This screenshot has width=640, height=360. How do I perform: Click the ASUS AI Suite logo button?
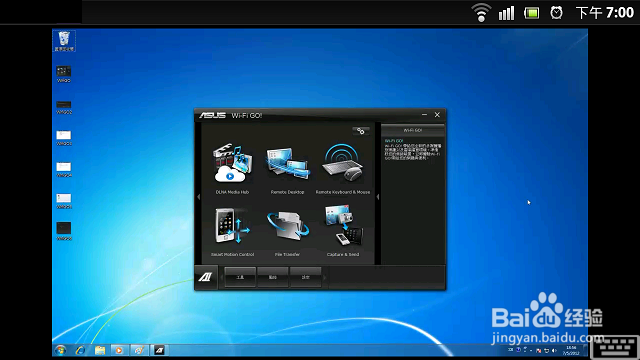pyautogui.click(x=205, y=278)
